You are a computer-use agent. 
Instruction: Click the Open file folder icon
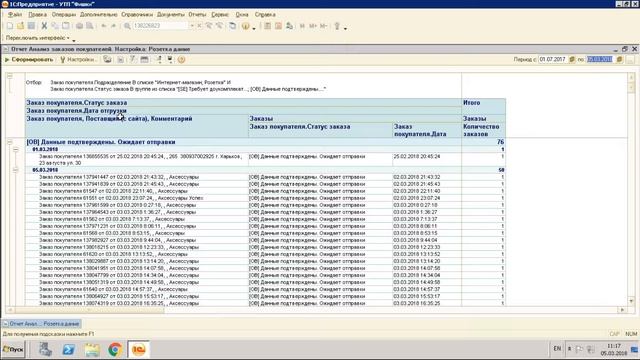[x=20, y=26]
